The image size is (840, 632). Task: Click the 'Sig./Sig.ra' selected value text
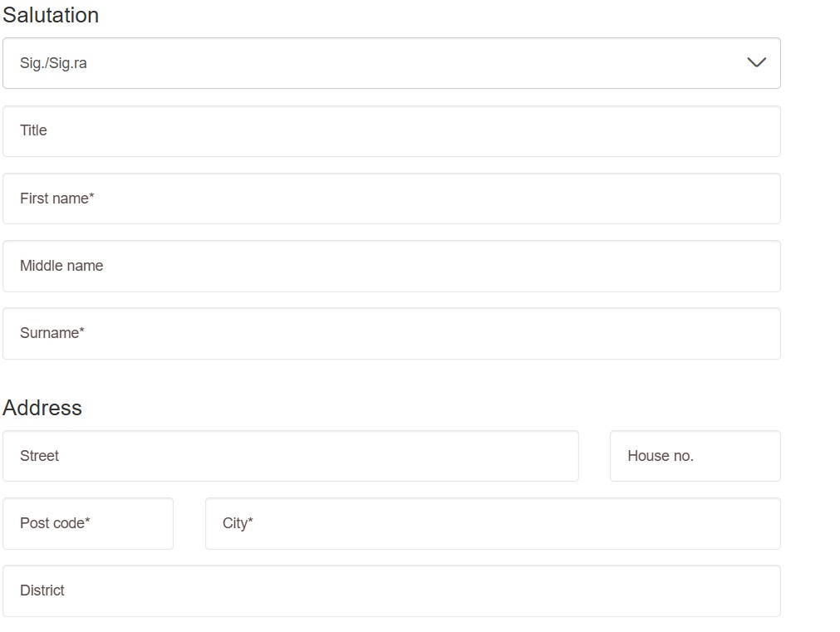tap(53, 63)
